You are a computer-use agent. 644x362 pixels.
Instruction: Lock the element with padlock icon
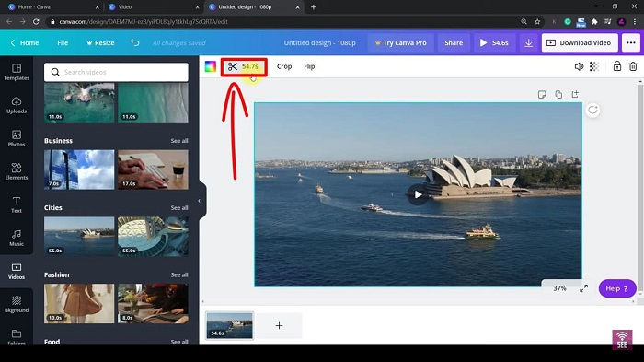[x=617, y=66]
